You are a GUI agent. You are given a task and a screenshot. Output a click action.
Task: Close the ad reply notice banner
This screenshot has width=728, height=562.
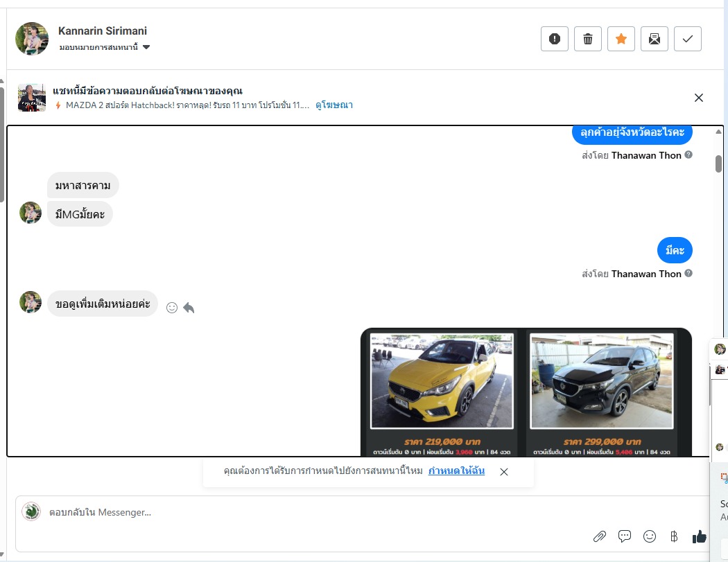699,98
